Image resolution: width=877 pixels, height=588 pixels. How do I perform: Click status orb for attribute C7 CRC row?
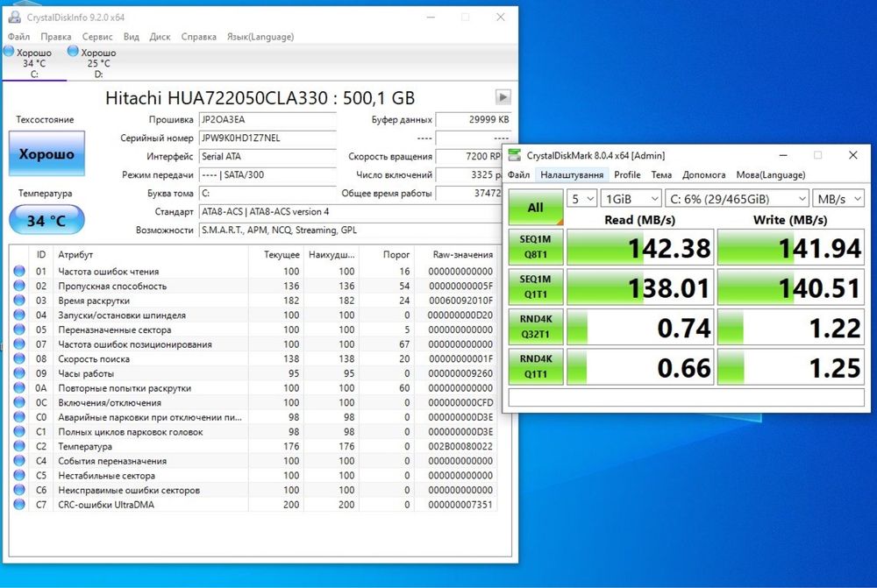click(19, 504)
